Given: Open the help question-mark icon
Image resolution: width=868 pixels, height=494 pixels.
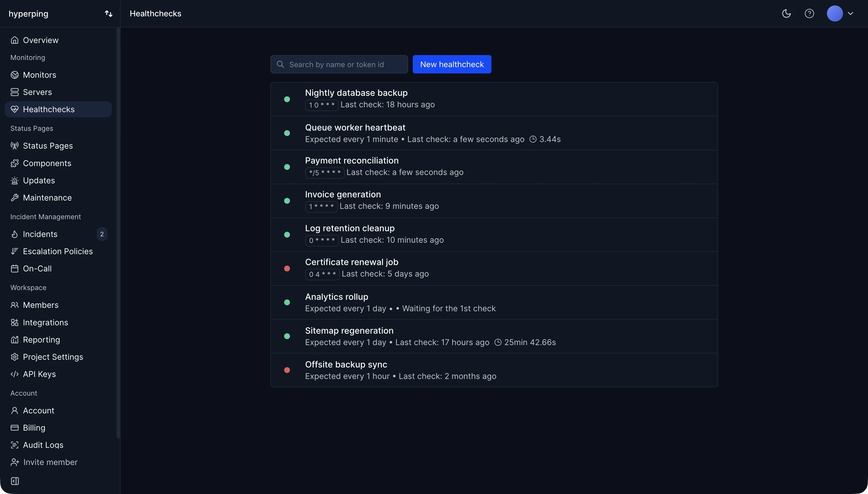Looking at the screenshot, I should (x=809, y=13).
